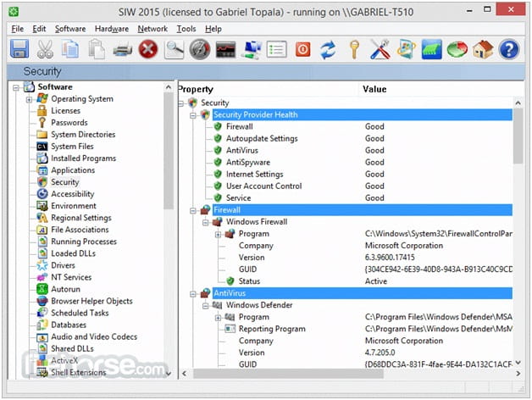The width and height of the screenshot is (532, 400).
Task: Click the red power button toolbar icon
Action: point(302,50)
